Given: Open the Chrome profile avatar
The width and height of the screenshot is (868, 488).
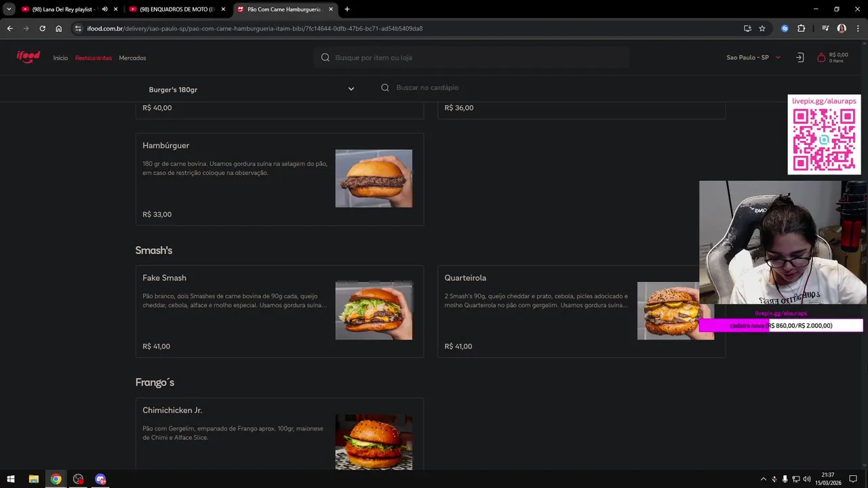Looking at the screenshot, I should click(842, 28).
